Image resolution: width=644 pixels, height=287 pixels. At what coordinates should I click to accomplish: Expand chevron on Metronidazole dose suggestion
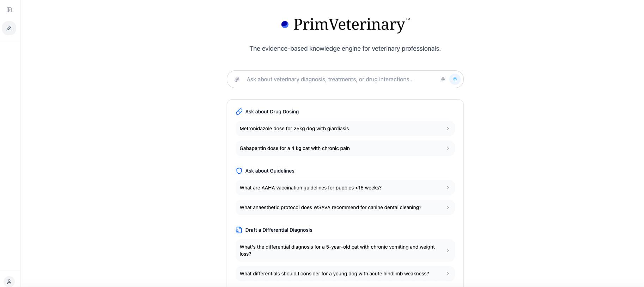(x=448, y=129)
